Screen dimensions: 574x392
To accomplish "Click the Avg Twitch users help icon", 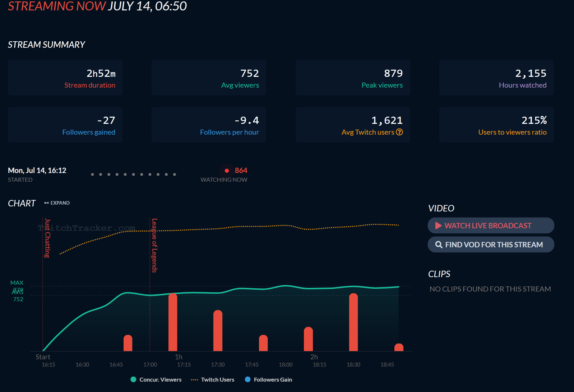I will coord(399,132).
